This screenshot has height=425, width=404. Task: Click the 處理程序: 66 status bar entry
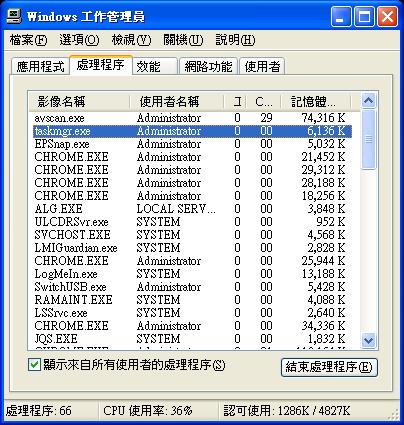click(39, 410)
